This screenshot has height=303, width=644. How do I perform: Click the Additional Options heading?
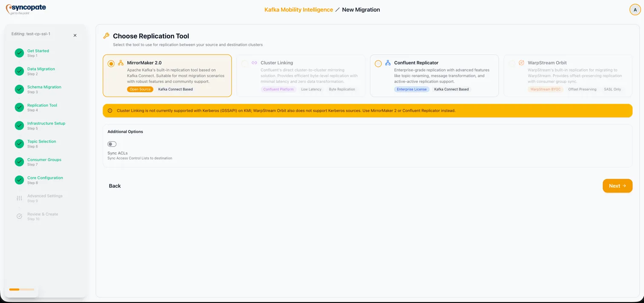pos(125,131)
